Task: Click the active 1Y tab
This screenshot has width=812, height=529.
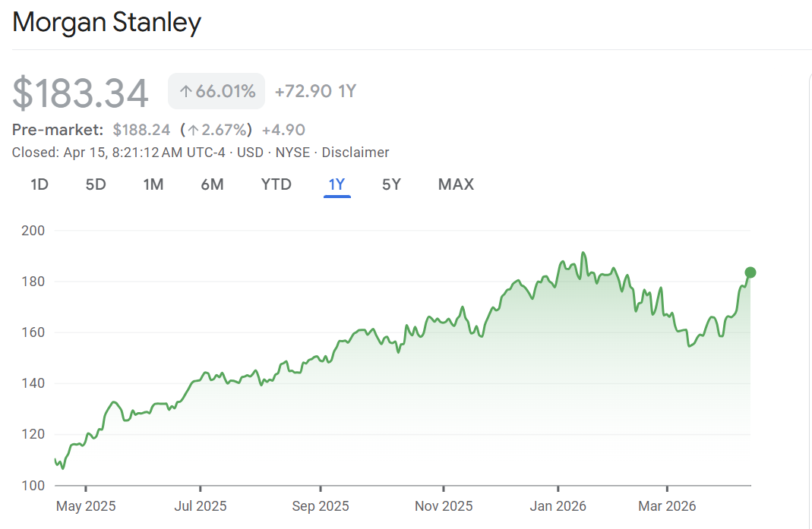Action: point(336,184)
